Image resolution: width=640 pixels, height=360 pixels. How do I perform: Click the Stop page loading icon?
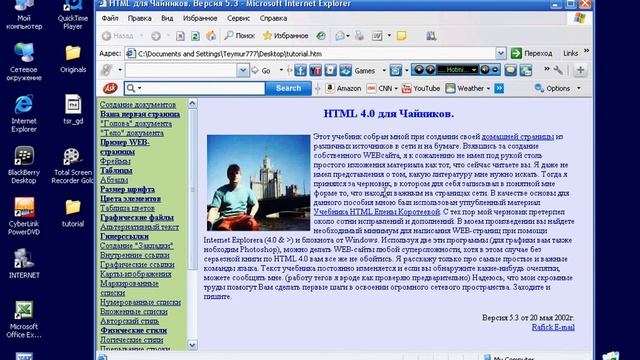coord(180,36)
